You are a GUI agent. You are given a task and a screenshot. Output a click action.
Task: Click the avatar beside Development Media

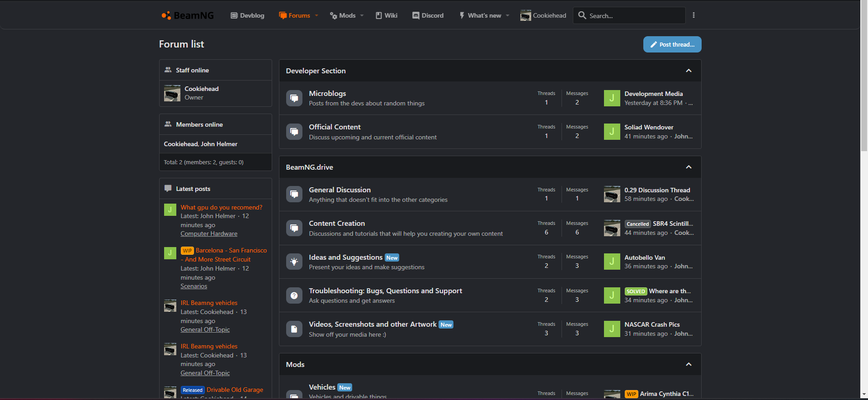pyautogui.click(x=612, y=98)
